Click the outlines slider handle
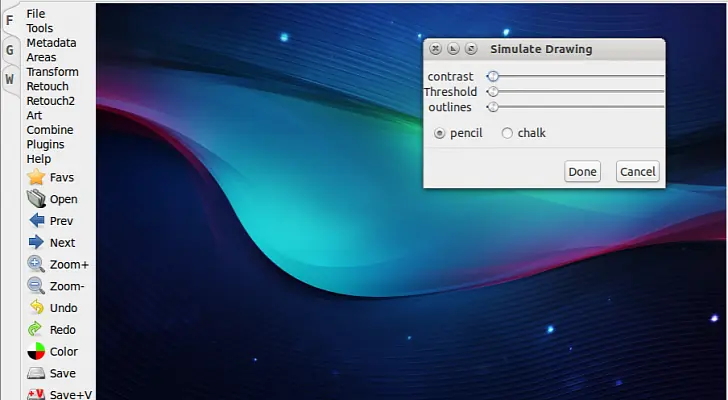Viewport: 728px width, 400px height. tap(493, 107)
